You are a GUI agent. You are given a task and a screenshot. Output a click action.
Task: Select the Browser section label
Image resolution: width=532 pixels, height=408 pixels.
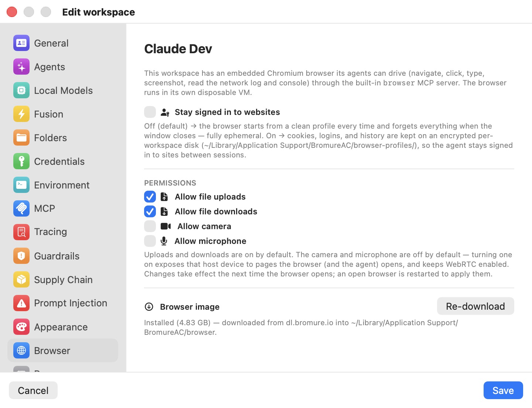tap(52, 351)
